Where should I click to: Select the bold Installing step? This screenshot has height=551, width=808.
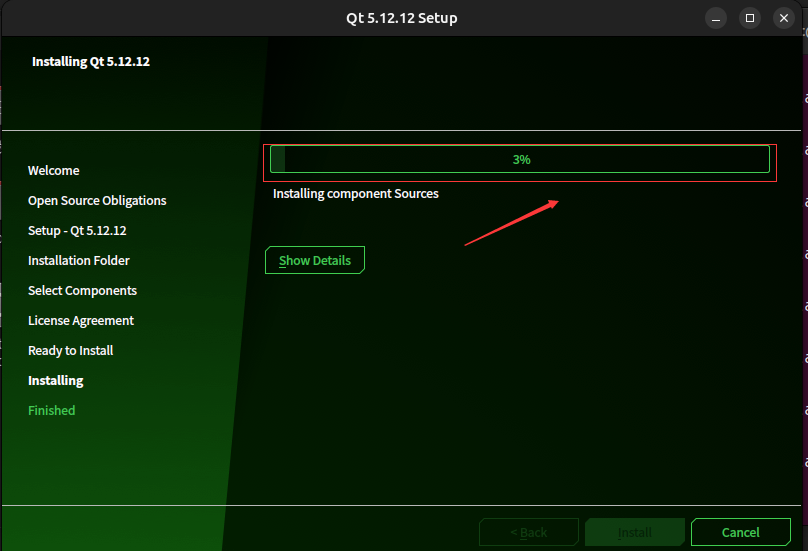click(56, 380)
